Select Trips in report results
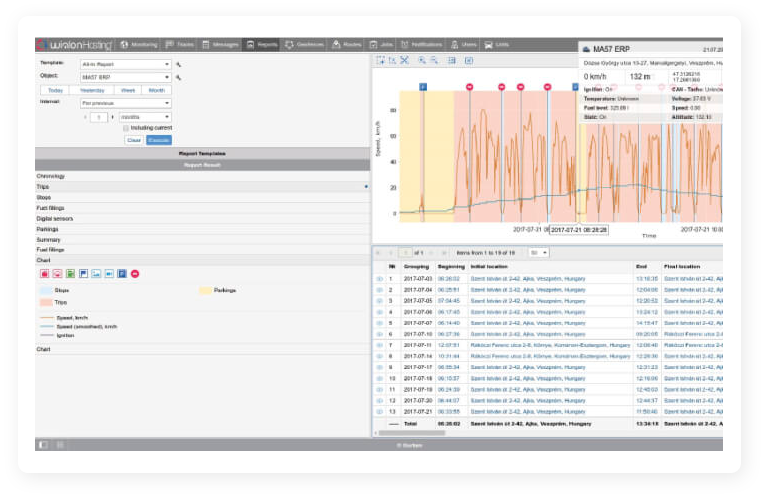 point(43,187)
